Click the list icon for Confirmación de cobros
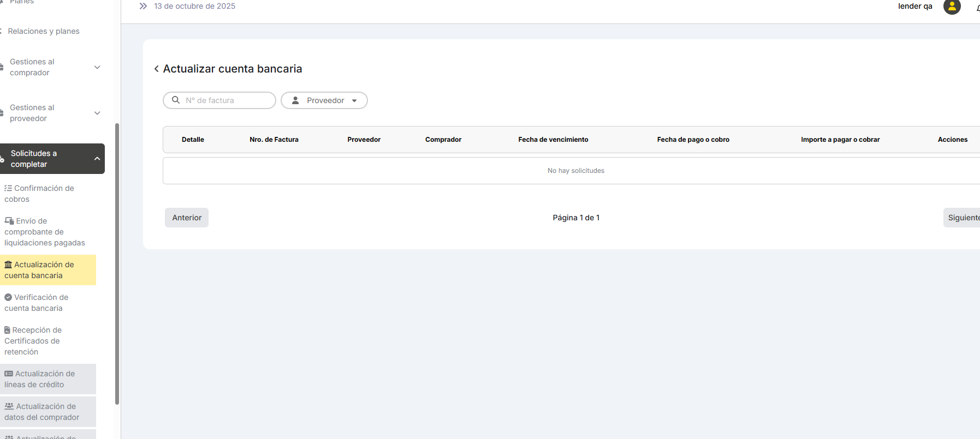The image size is (980, 439). click(8, 188)
